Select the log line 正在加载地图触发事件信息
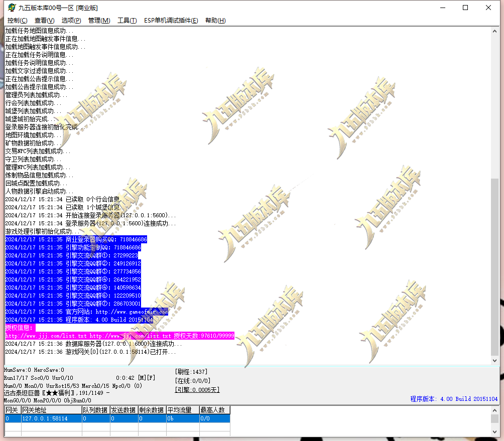Viewport: 504px width, 441px height. click(x=45, y=39)
